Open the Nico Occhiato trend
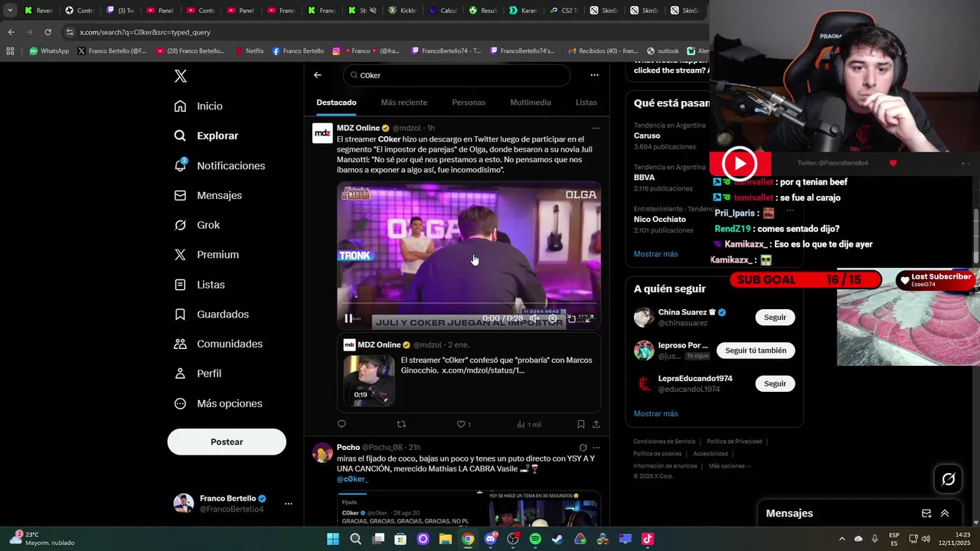Viewport: 980px width, 551px height. tap(659, 219)
